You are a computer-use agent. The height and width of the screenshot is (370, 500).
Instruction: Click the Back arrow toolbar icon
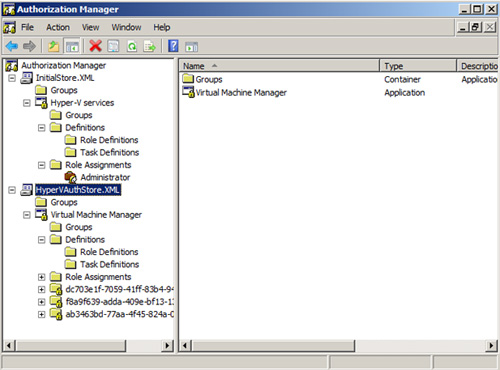tap(12, 46)
